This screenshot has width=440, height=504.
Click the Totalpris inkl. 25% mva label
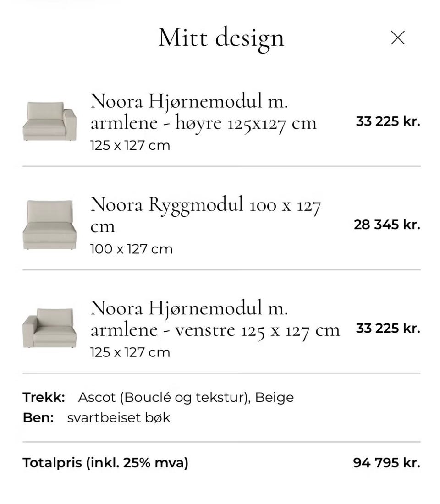(105, 463)
